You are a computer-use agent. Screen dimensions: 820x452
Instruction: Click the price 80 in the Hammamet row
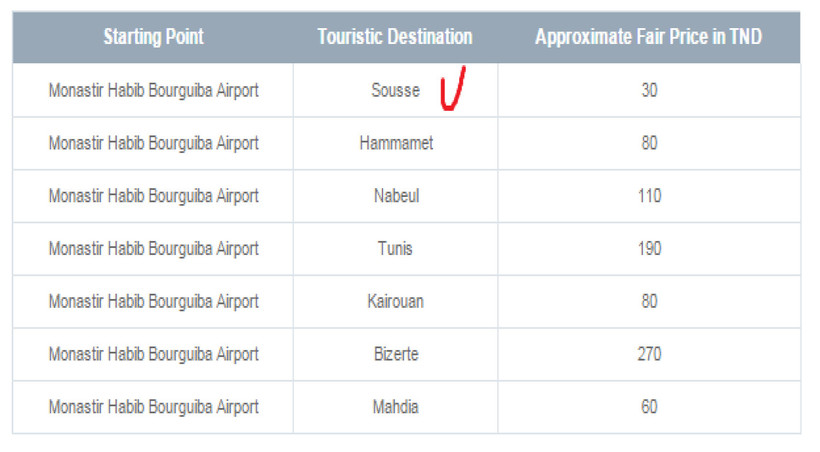coord(649,143)
